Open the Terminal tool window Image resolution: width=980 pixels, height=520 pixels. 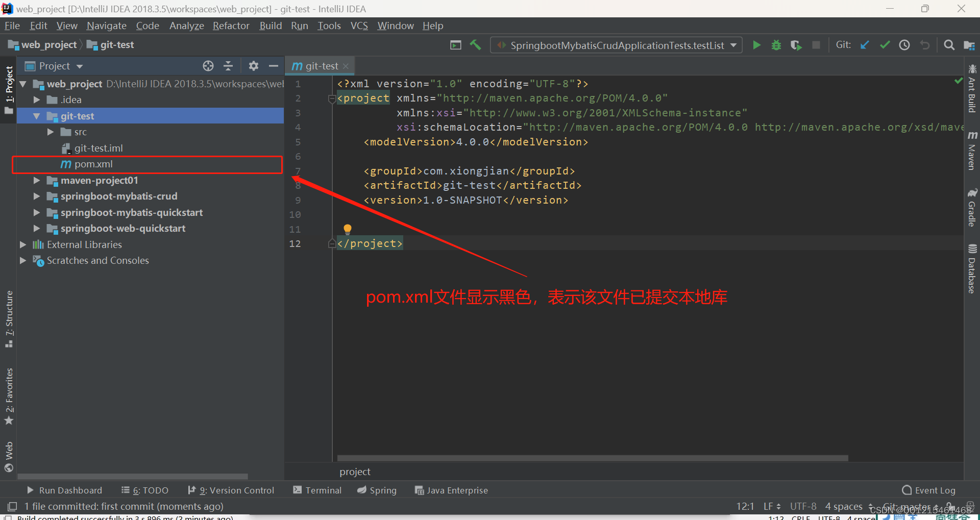pyautogui.click(x=317, y=490)
